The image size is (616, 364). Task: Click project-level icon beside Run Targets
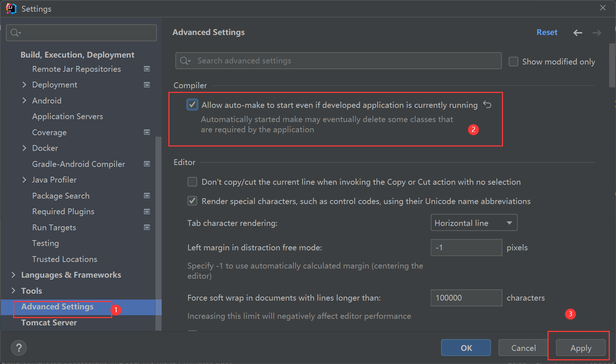[x=147, y=227]
